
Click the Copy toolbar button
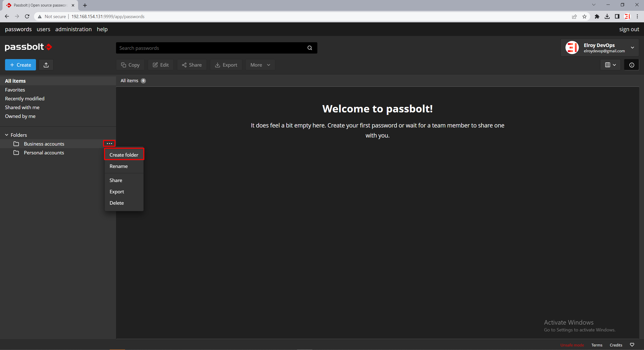(130, 65)
